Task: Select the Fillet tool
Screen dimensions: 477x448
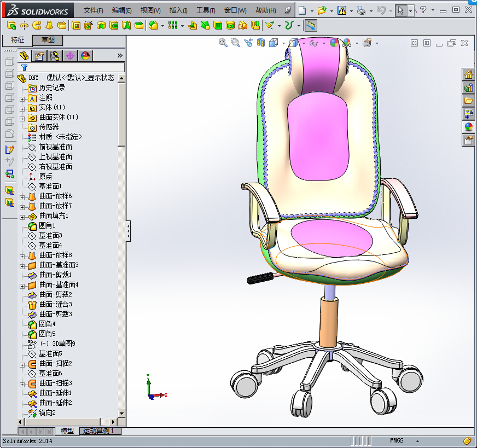Action: [x=153, y=26]
